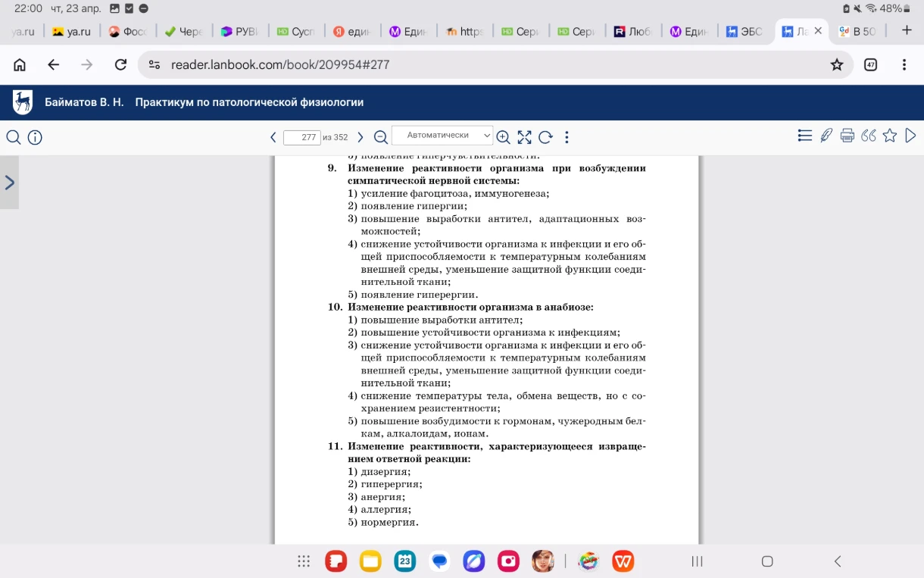
Task: Open the yellow My Files app
Action: point(370,561)
